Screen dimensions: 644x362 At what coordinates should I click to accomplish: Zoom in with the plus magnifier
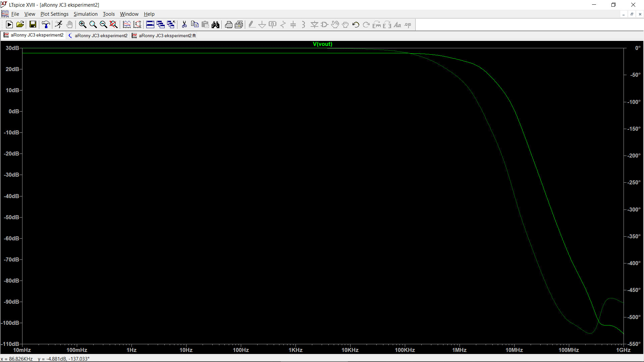[x=83, y=24]
